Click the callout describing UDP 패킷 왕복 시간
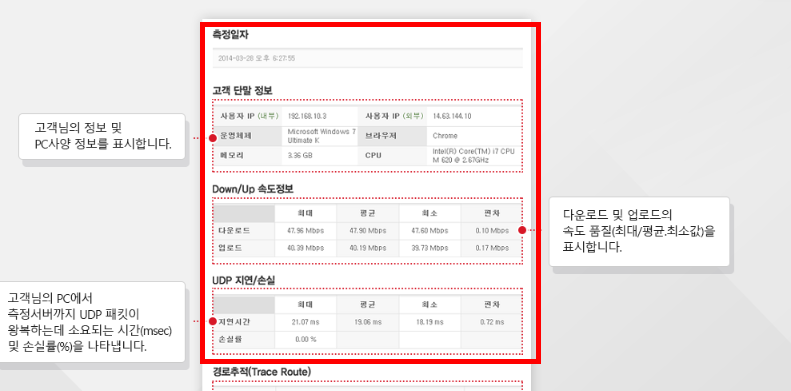The height and width of the screenshot is (391, 791). 93,322
